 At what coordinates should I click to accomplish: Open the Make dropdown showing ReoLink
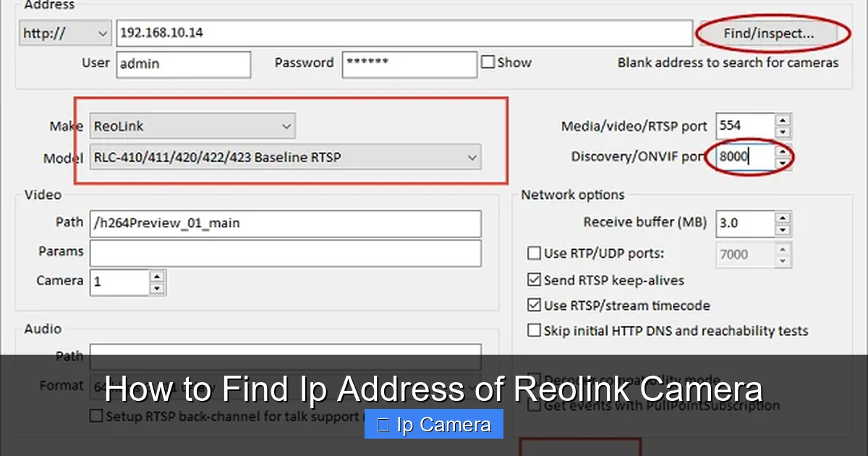(x=192, y=126)
